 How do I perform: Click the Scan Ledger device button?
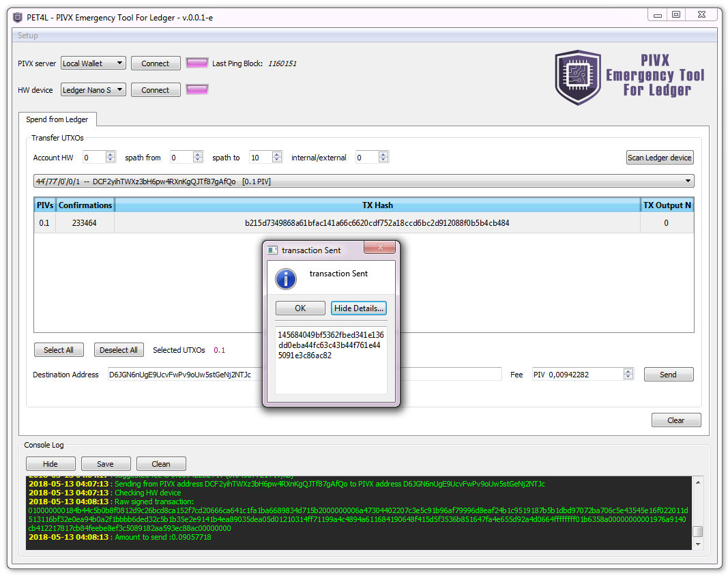tap(660, 158)
